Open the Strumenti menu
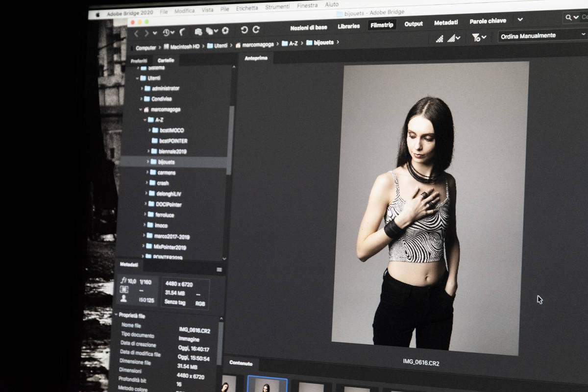588x392 pixels. click(277, 7)
